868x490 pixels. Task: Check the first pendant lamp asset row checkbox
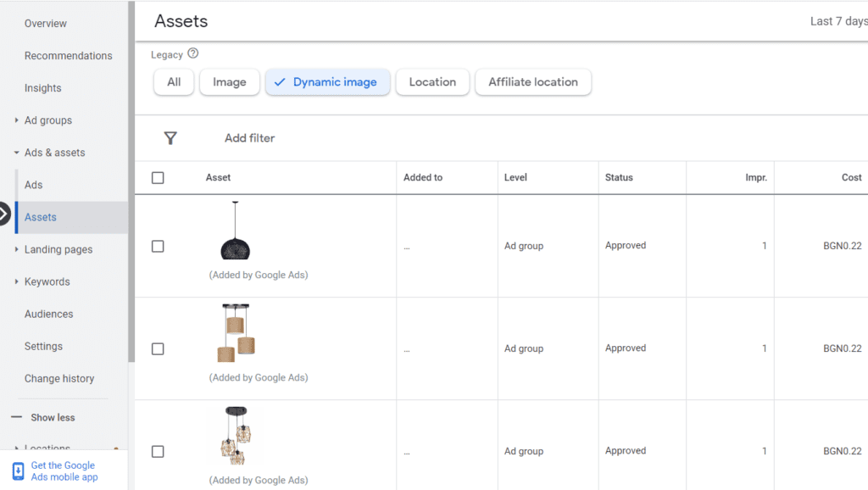point(158,246)
